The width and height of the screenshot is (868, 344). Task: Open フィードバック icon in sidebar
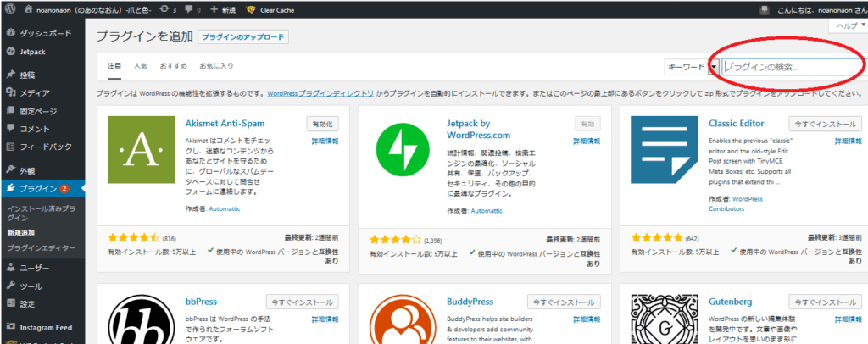coord(10,147)
